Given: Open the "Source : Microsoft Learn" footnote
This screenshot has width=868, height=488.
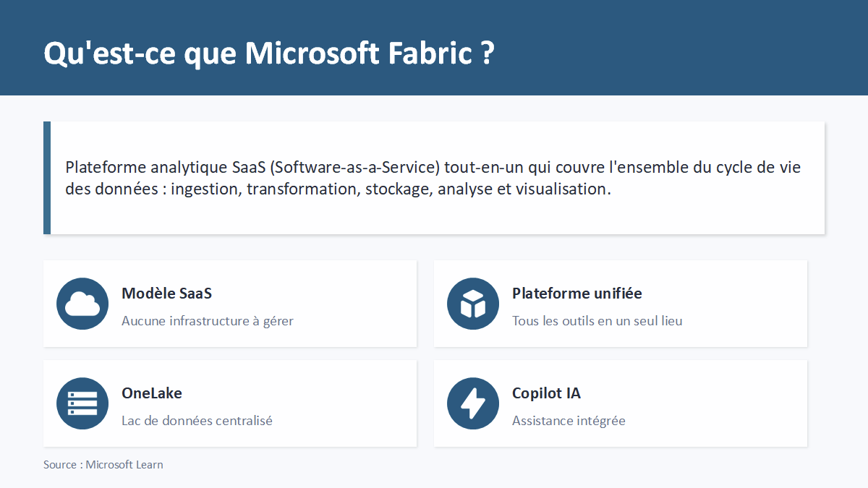Looking at the screenshot, I should (103, 465).
